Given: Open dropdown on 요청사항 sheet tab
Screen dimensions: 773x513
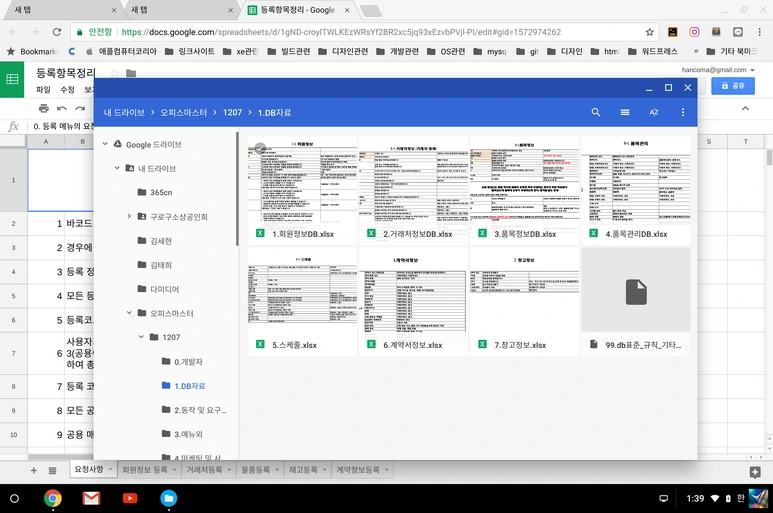Looking at the screenshot, I should 110,469.
